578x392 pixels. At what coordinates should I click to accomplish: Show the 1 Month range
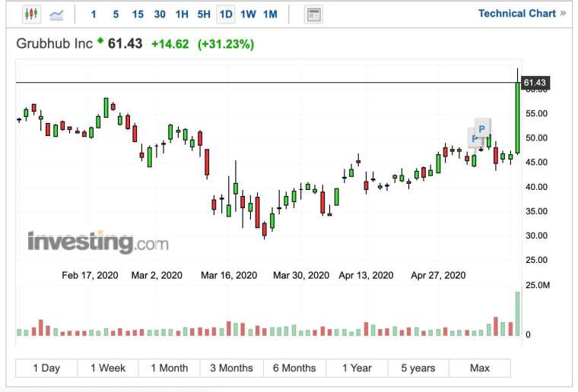[169, 368]
